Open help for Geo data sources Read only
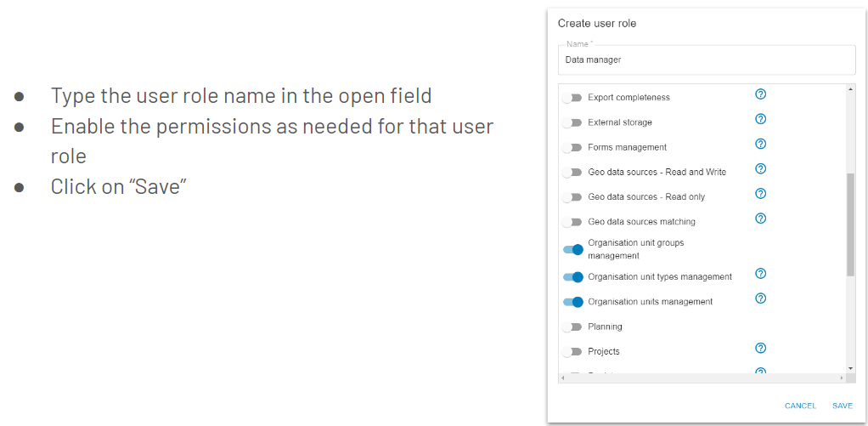868x426 pixels. (761, 194)
